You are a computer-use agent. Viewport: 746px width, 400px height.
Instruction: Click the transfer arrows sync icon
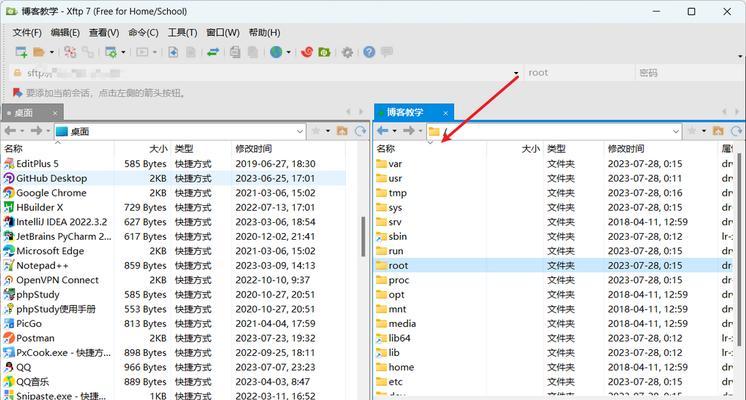click(x=213, y=52)
